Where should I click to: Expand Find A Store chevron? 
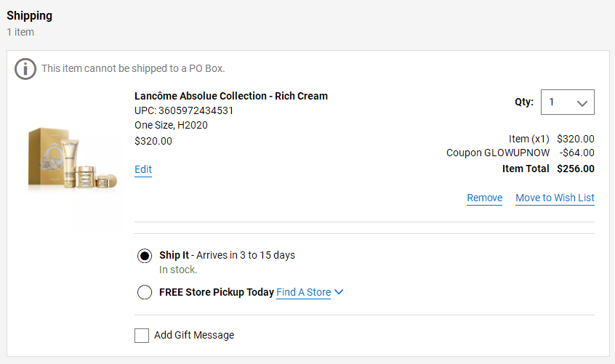339,292
